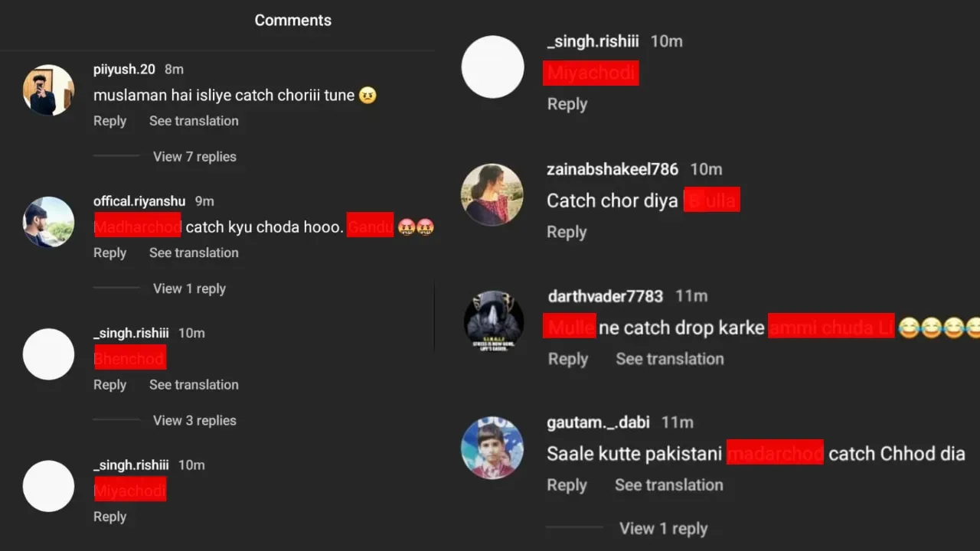Viewport: 980px width, 551px height.
Task: Open username piiyush.20 link
Action: pyautogui.click(x=124, y=69)
